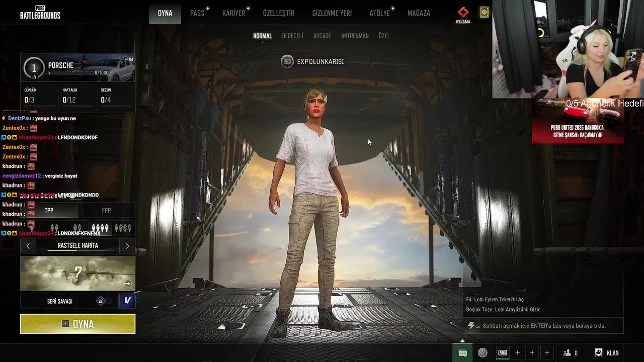This screenshot has height=362, width=644.
Task: Open the ÖZELLEŞTİR tab
Action: click(x=279, y=13)
